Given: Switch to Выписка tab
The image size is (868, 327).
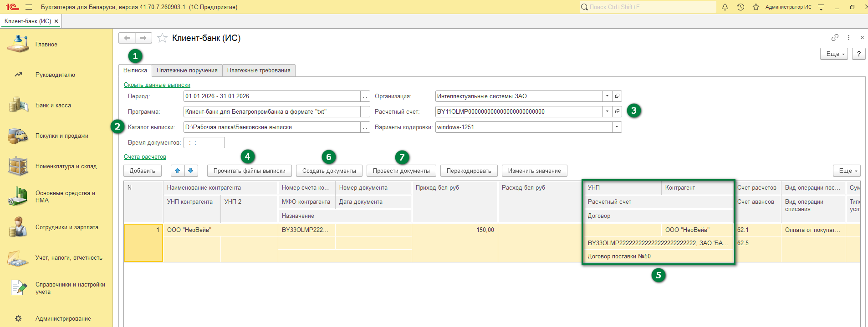Looking at the screenshot, I should 135,70.
